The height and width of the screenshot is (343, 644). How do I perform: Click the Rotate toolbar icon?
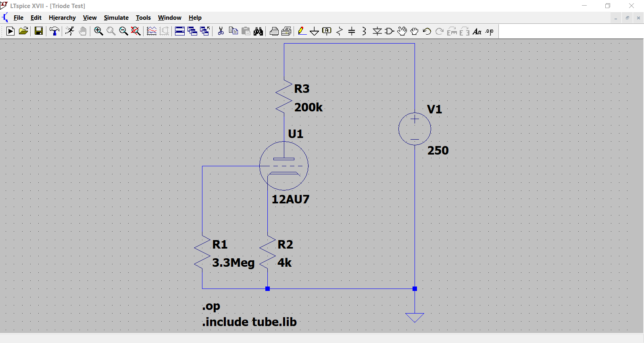tap(452, 31)
